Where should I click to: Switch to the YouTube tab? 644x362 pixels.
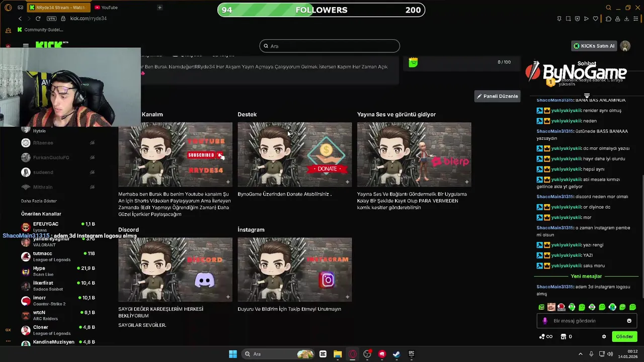click(106, 8)
